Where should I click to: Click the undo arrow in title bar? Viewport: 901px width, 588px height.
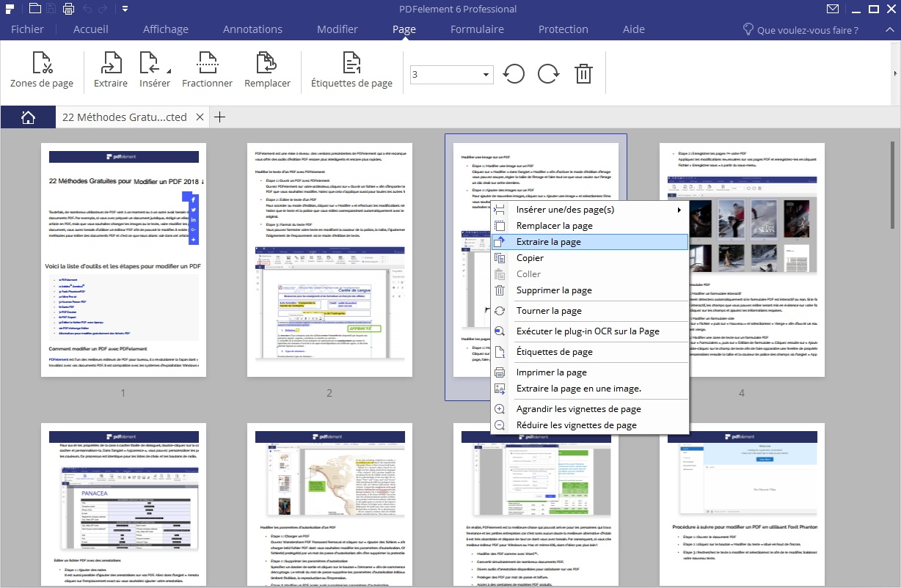point(86,10)
